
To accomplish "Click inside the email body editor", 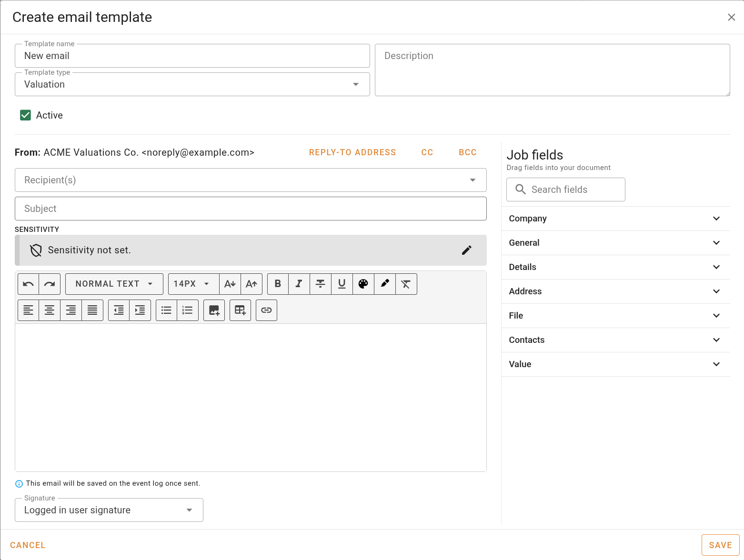I will (251, 398).
